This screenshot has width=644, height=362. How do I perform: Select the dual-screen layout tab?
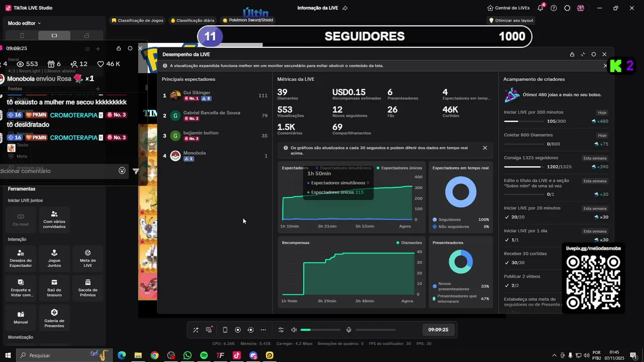tap(87, 36)
